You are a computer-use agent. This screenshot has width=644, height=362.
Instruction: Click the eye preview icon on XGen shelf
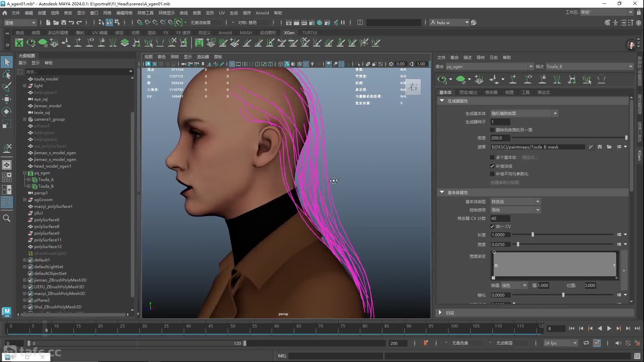click(x=31, y=43)
